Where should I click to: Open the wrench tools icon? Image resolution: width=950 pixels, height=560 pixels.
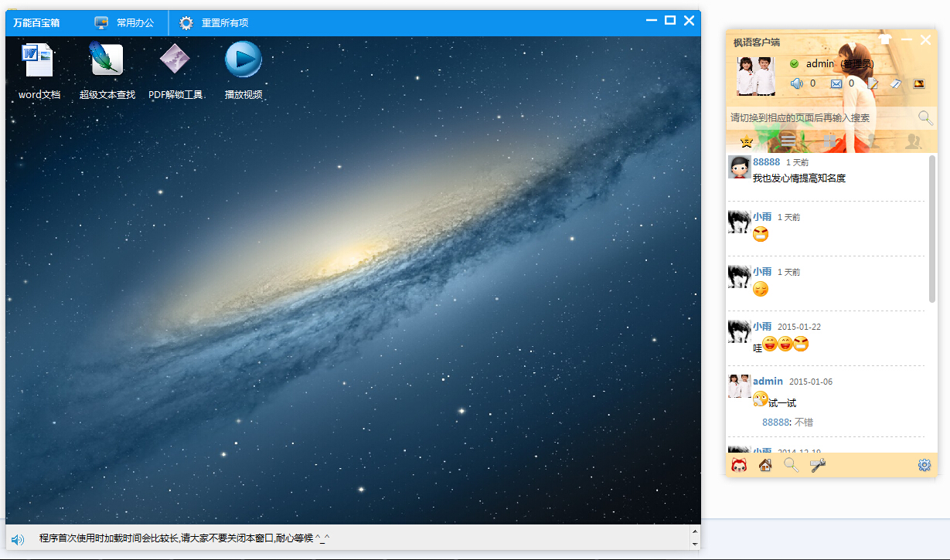tap(817, 465)
